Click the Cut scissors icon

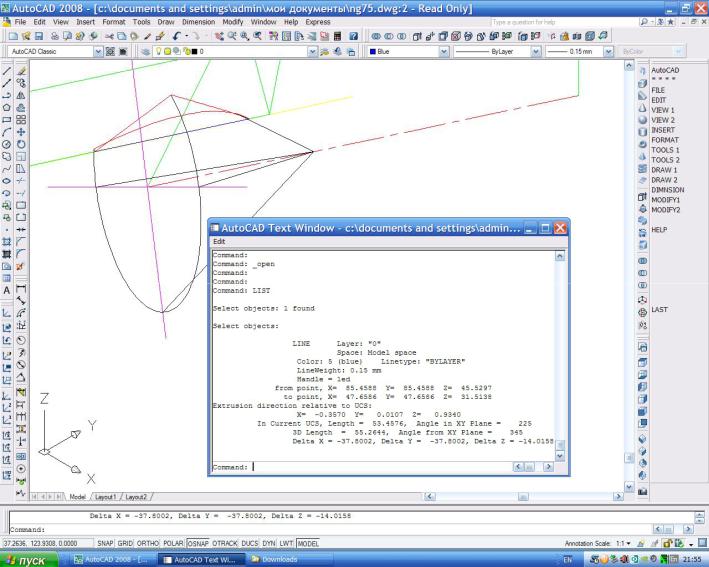(x=109, y=36)
